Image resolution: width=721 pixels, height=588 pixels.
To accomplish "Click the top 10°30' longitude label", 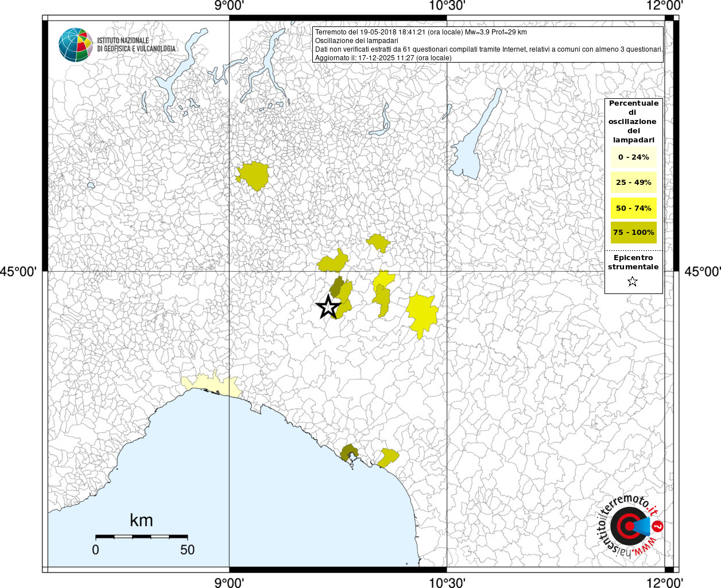I will [x=447, y=6].
